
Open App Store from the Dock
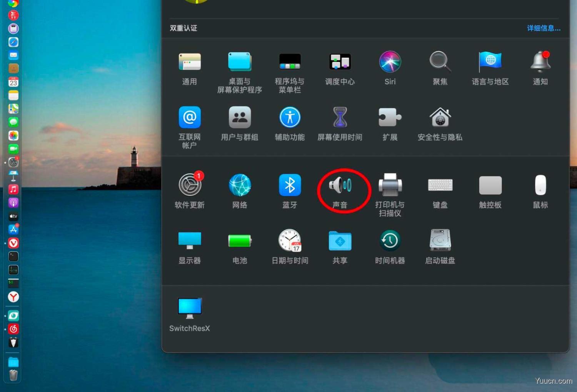pyautogui.click(x=13, y=229)
